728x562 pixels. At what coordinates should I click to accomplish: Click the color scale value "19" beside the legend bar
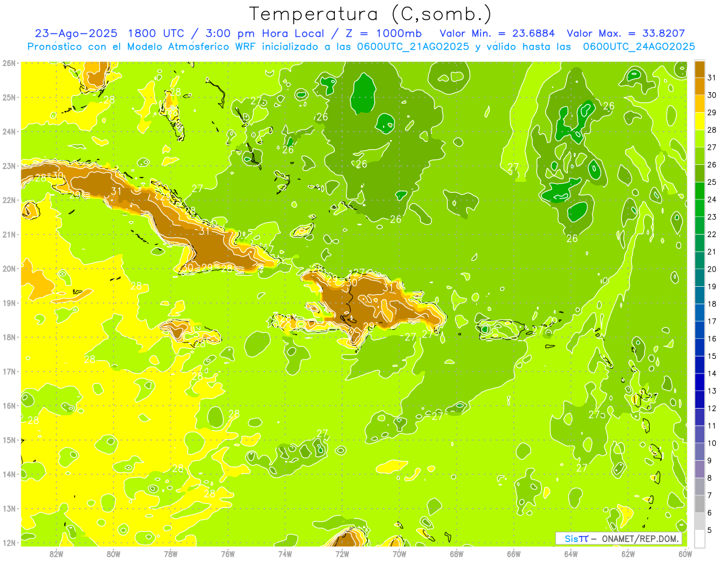(712, 287)
